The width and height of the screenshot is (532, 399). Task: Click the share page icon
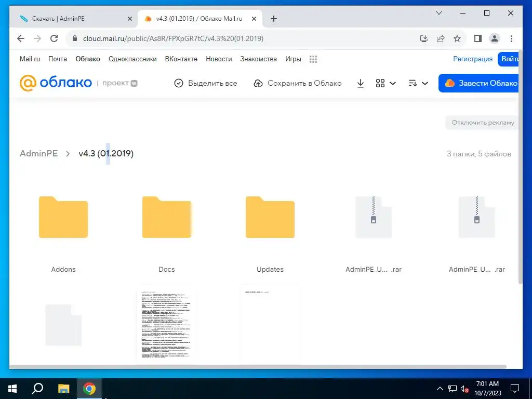tap(441, 38)
